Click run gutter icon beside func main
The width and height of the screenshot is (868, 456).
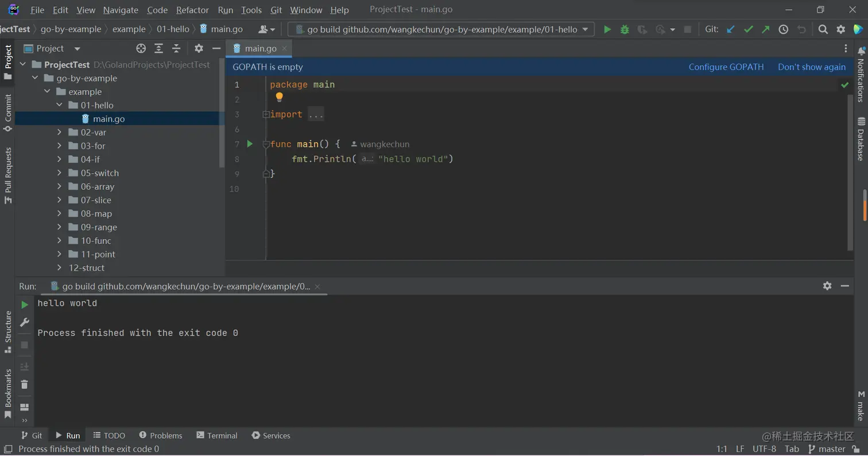(250, 143)
